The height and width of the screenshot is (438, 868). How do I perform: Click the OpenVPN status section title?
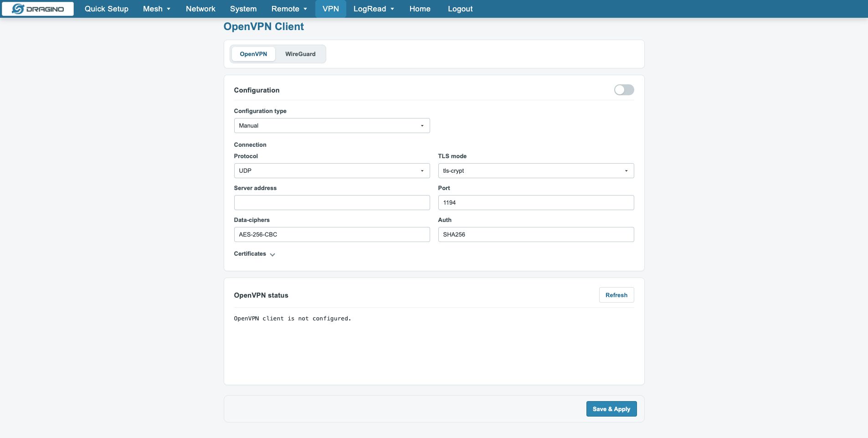pyautogui.click(x=261, y=295)
